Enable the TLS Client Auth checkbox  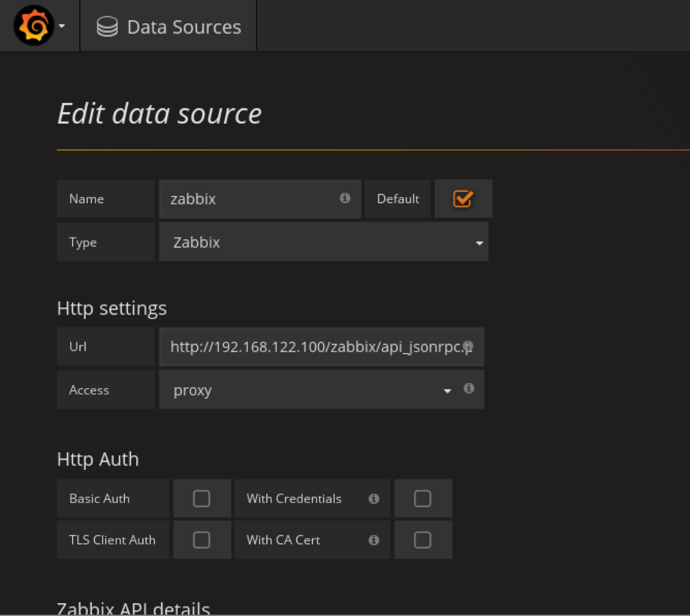click(201, 540)
